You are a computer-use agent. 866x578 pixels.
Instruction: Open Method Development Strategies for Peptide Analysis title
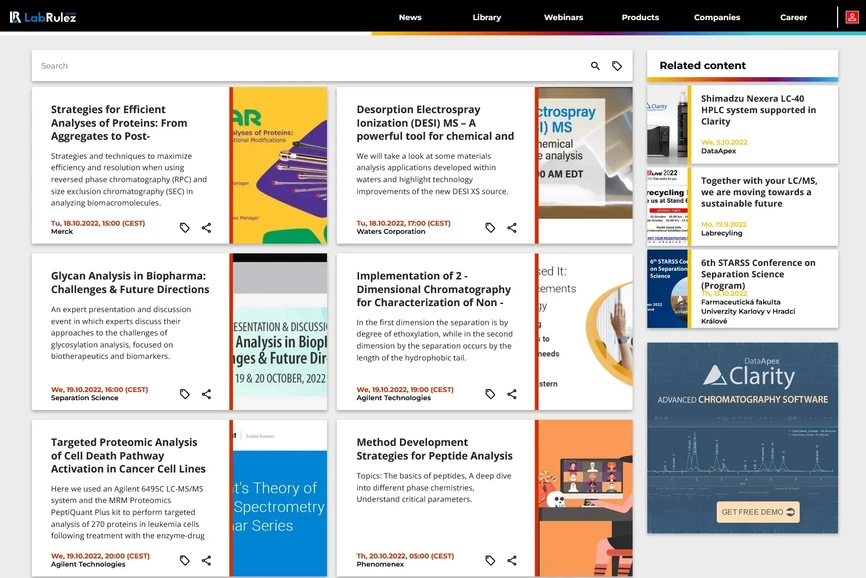pos(434,449)
